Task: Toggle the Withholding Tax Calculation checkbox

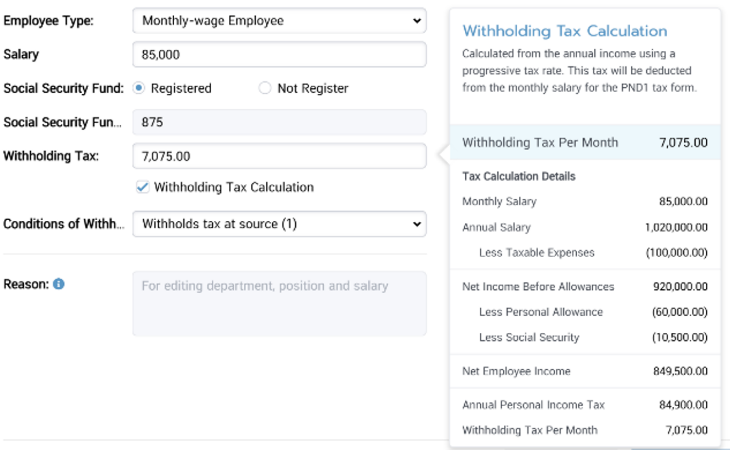Action: click(142, 187)
